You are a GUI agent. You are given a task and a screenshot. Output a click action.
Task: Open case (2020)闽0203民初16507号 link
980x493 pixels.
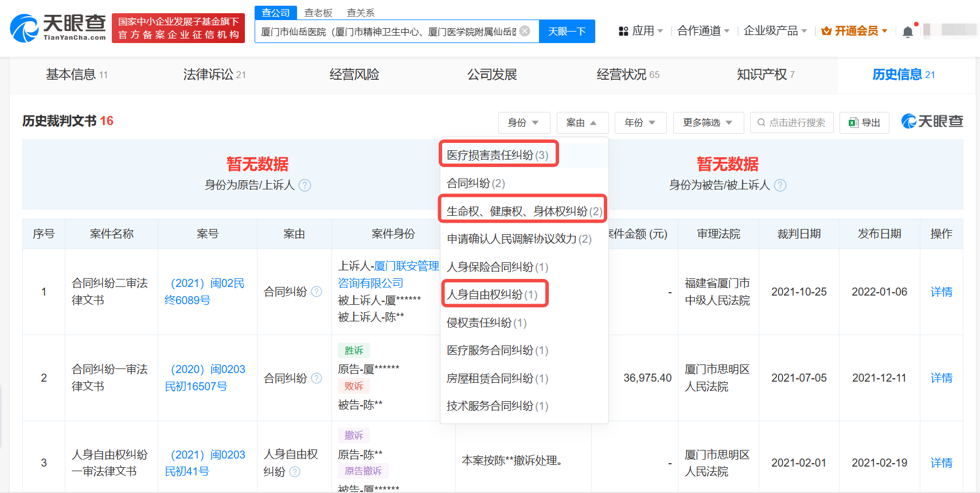205,378
